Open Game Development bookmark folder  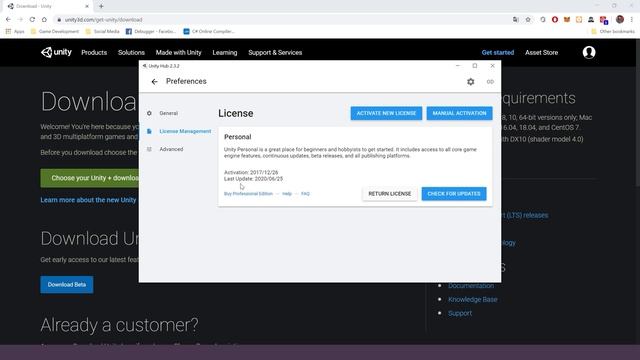(55, 31)
